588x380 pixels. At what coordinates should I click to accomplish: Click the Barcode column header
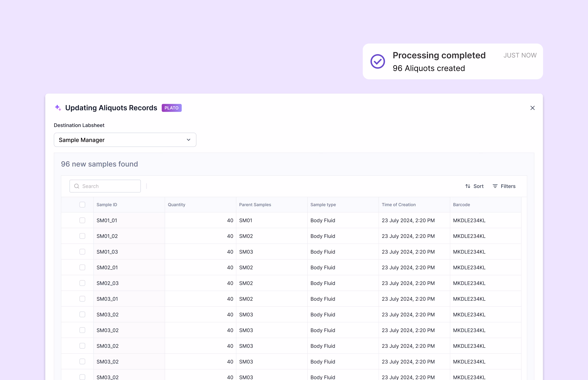click(x=461, y=205)
